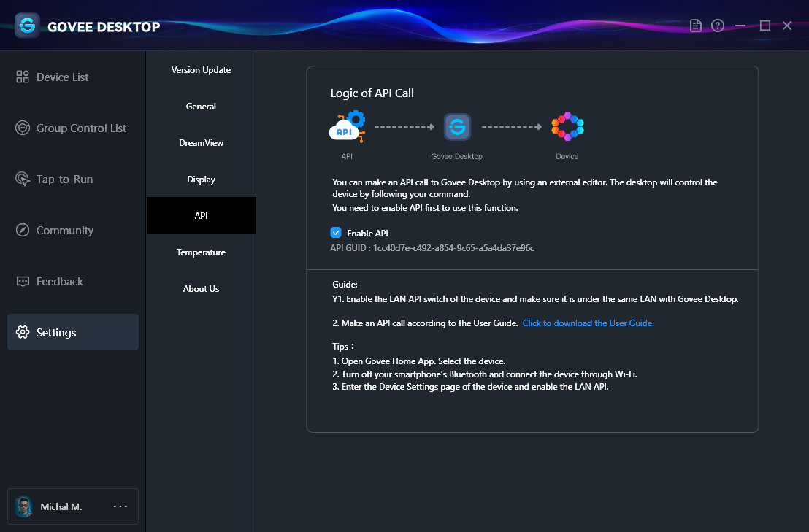
Task: Open the General settings tab
Action: 202,107
